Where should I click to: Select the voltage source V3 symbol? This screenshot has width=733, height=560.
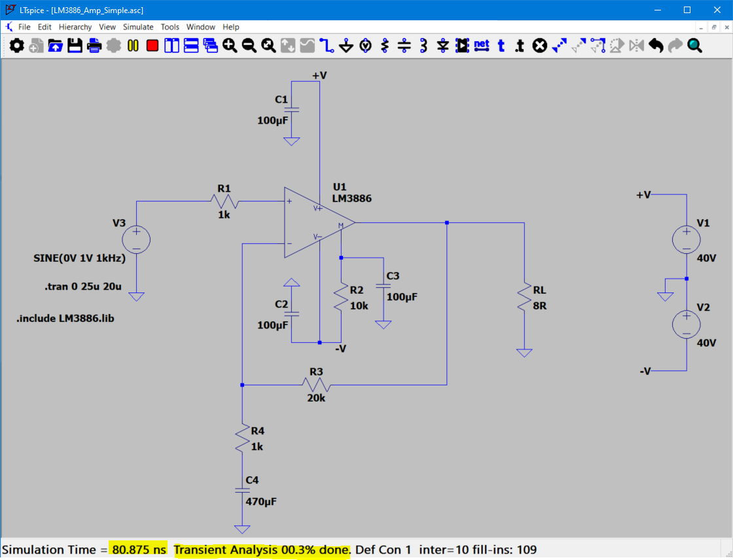(136, 240)
